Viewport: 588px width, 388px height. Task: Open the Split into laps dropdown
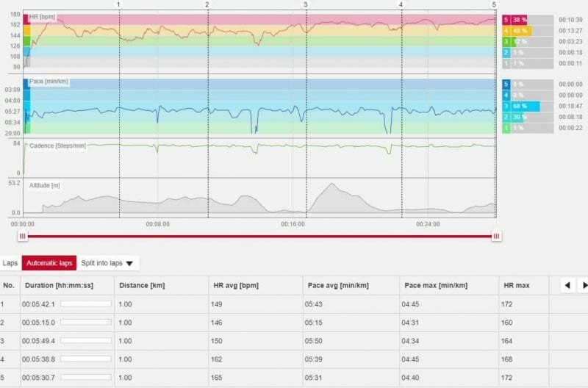click(x=107, y=263)
